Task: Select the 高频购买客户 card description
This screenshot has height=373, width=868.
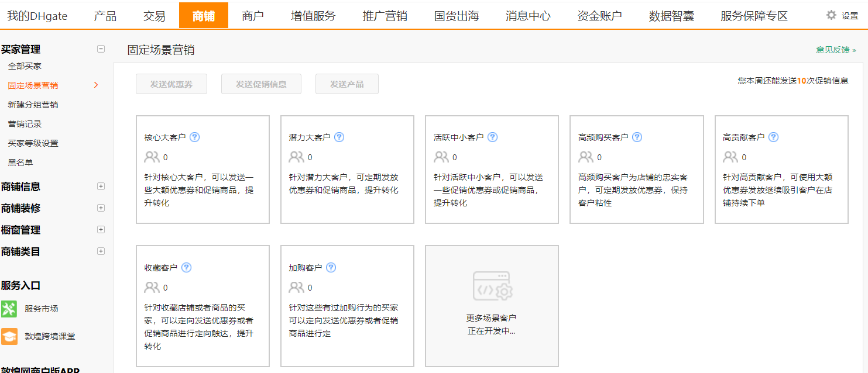Action: click(x=633, y=190)
